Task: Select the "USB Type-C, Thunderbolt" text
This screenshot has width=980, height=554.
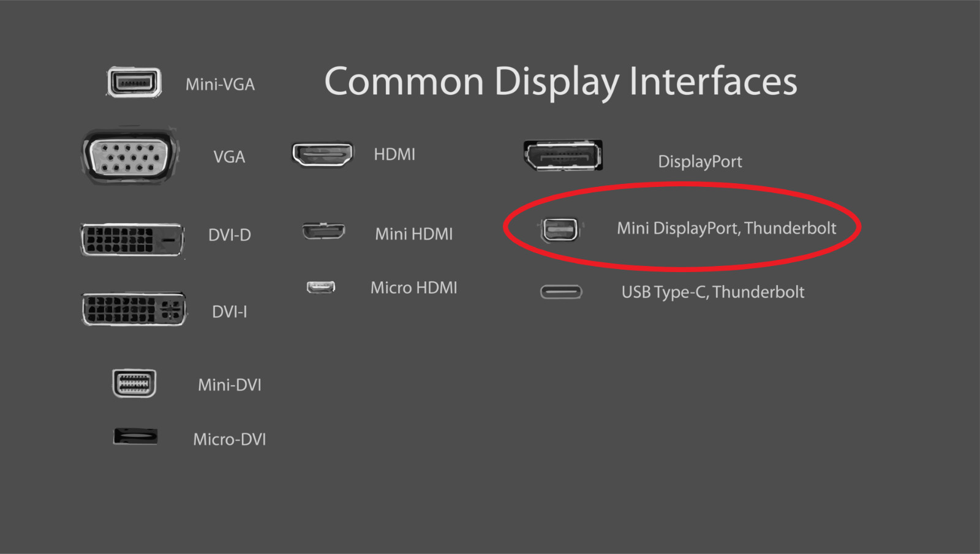Action: (x=713, y=292)
